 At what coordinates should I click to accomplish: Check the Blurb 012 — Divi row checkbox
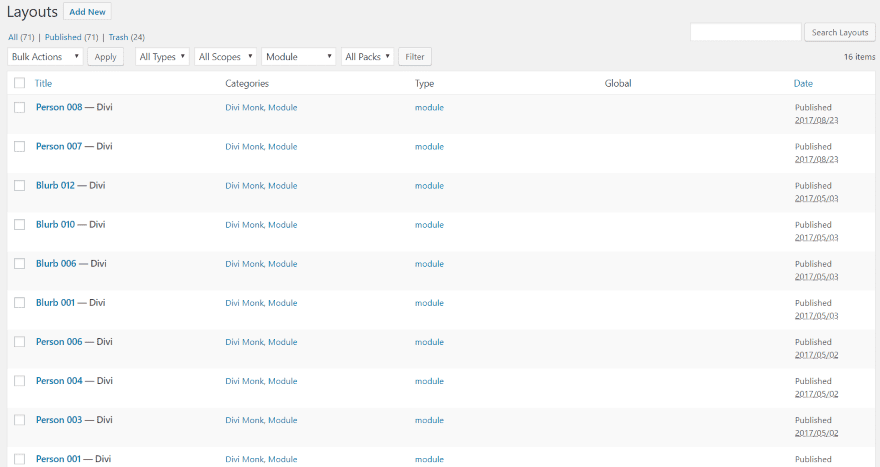(x=20, y=185)
